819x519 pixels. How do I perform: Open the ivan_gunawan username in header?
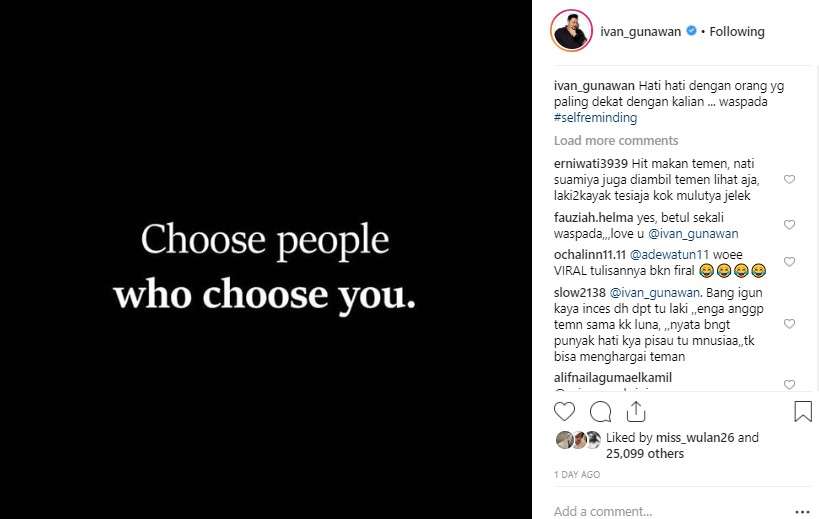point(641,31)
